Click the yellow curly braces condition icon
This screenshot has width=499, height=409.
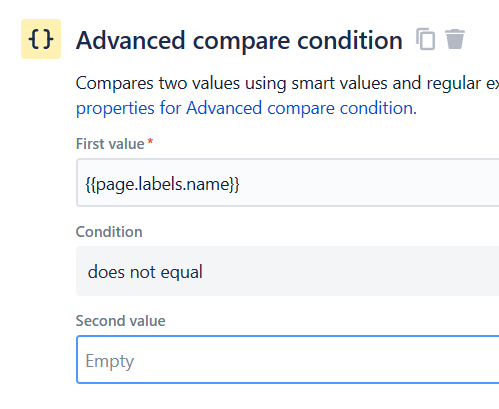coord(41,39)
